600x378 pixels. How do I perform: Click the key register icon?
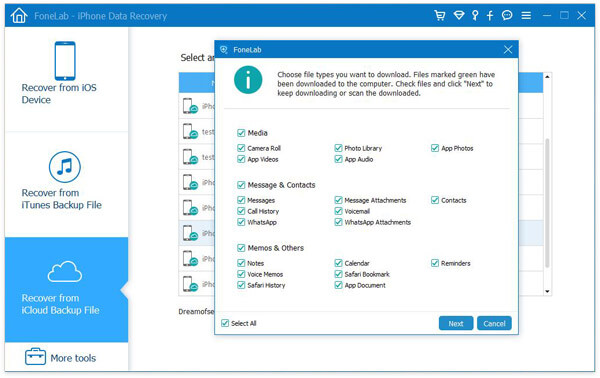pyautogui.click(x=475, y=15)
